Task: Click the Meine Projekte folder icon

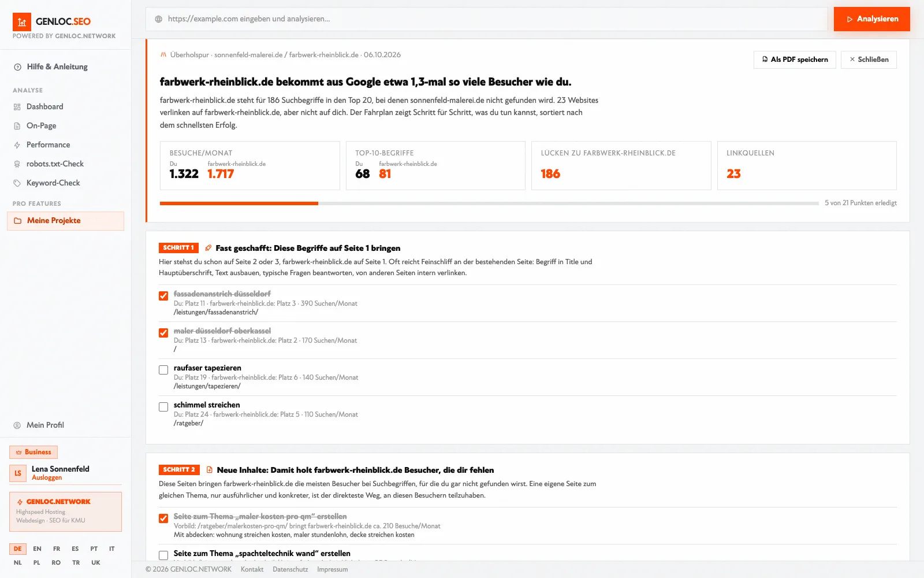Action: point(18,221)
